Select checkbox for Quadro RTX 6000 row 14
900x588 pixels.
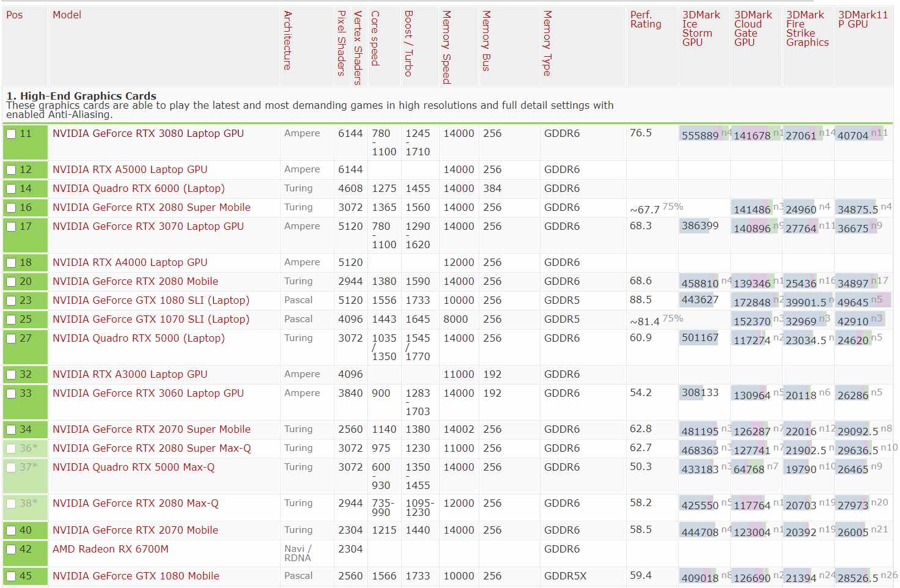coord(11,189)
